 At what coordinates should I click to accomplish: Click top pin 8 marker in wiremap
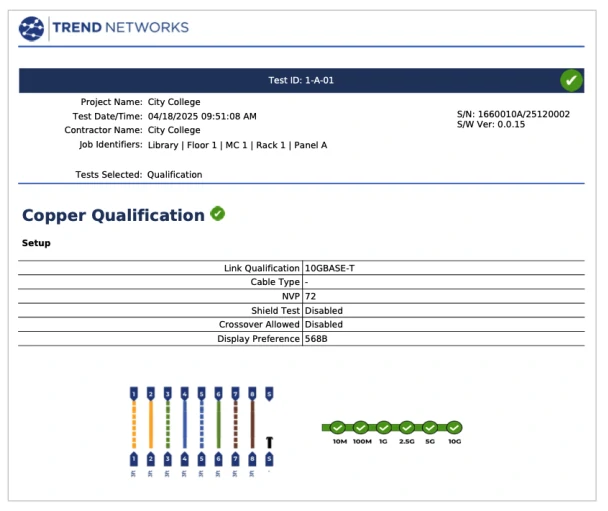(x=252, y=394)
